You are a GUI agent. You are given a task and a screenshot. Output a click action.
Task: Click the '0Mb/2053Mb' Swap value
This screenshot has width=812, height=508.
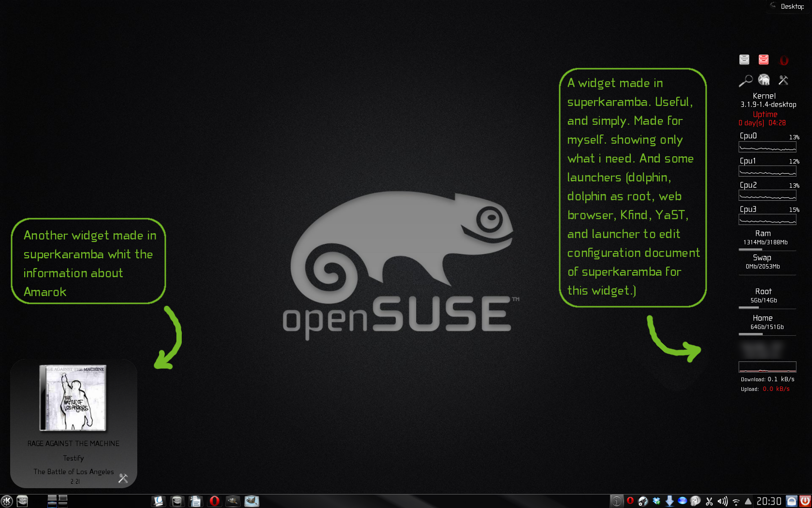tap(763, 267)
